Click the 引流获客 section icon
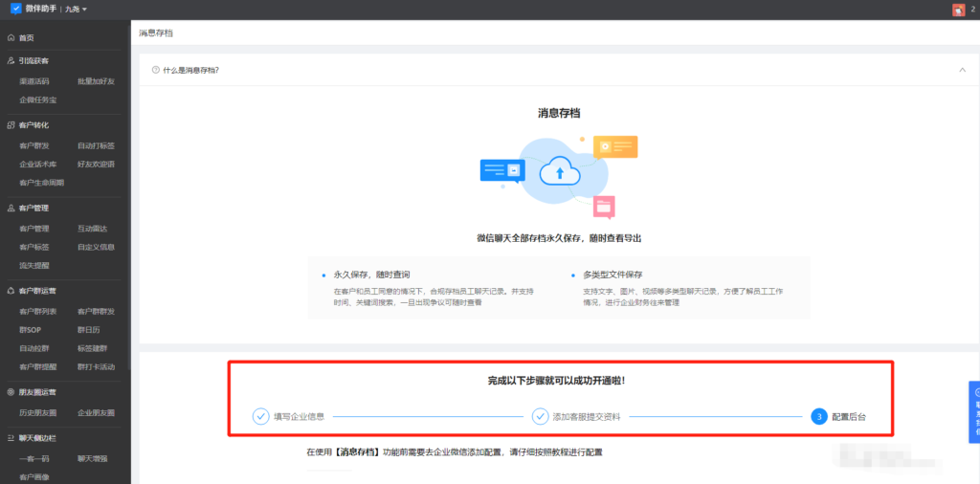The image size is (980, 484). pos(11,60)
